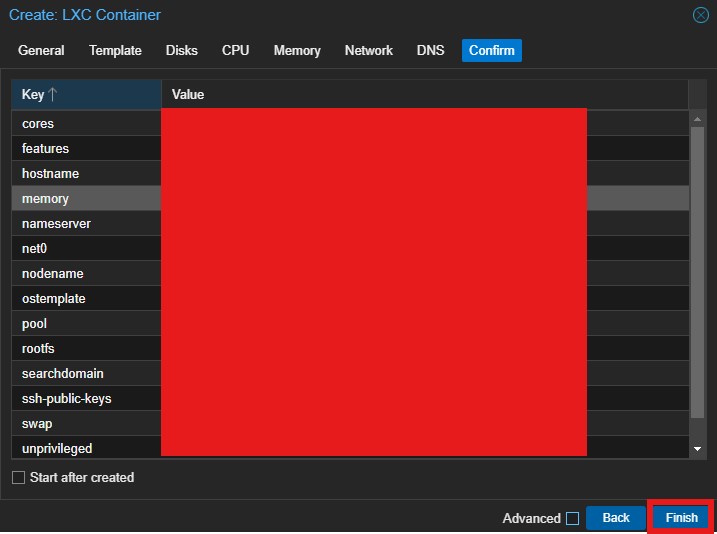Enable Start after created checkbox

(18, 478)
